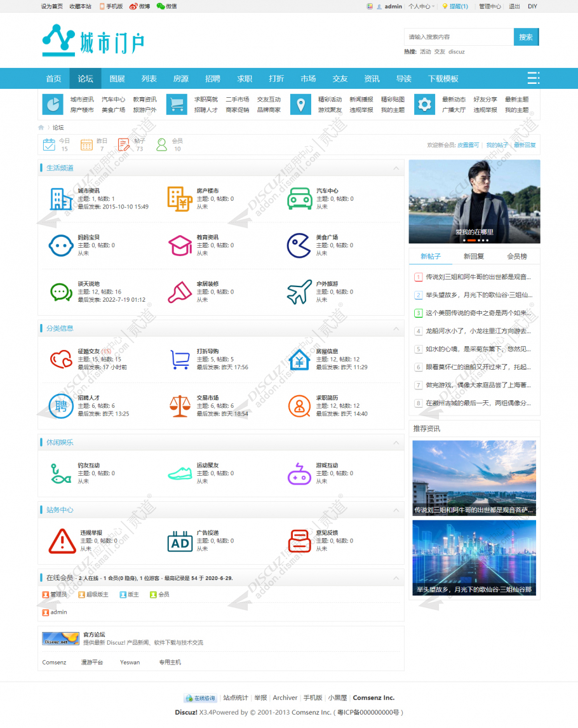Click 管理中心 link
Image resolution: width=578 pixels, height=728 pixels.
(x=490, y=6)
